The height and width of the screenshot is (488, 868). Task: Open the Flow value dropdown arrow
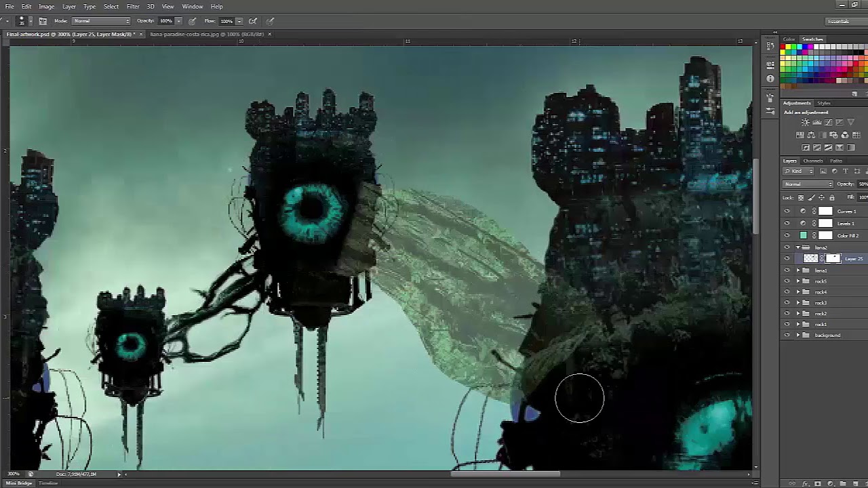(239, 21)
